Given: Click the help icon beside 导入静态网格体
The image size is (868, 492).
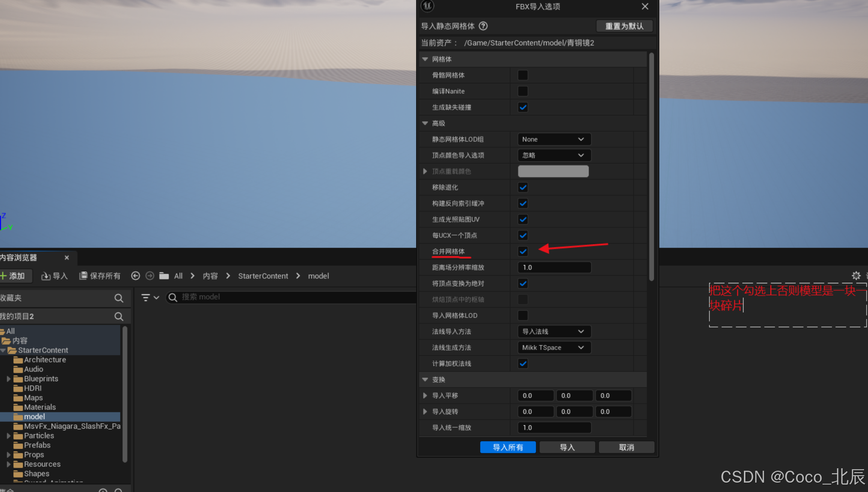Looking at the screenshot, I should [x=483, y=26].
